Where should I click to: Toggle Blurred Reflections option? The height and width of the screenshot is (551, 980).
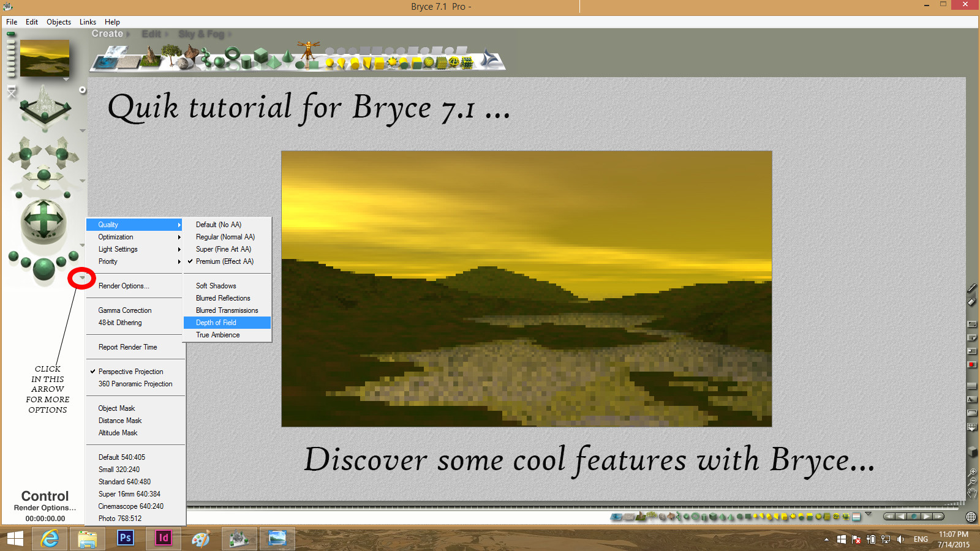(227, 298)
